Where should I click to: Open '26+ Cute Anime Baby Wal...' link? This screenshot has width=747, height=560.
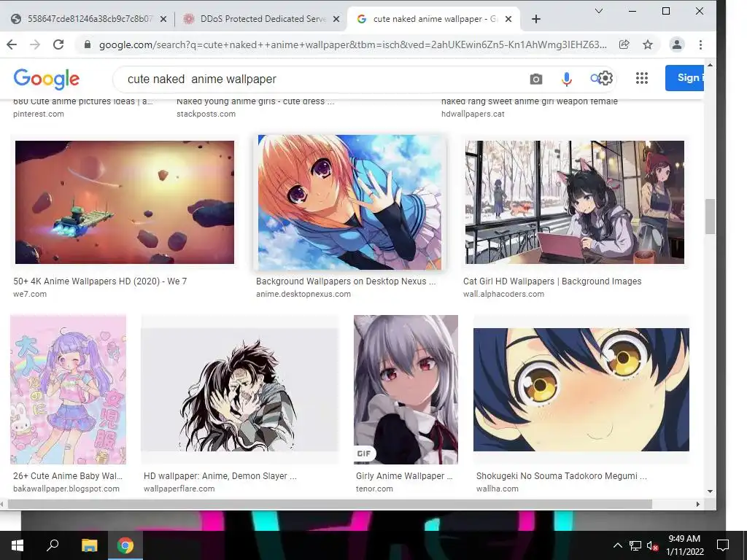click(68, 476)
